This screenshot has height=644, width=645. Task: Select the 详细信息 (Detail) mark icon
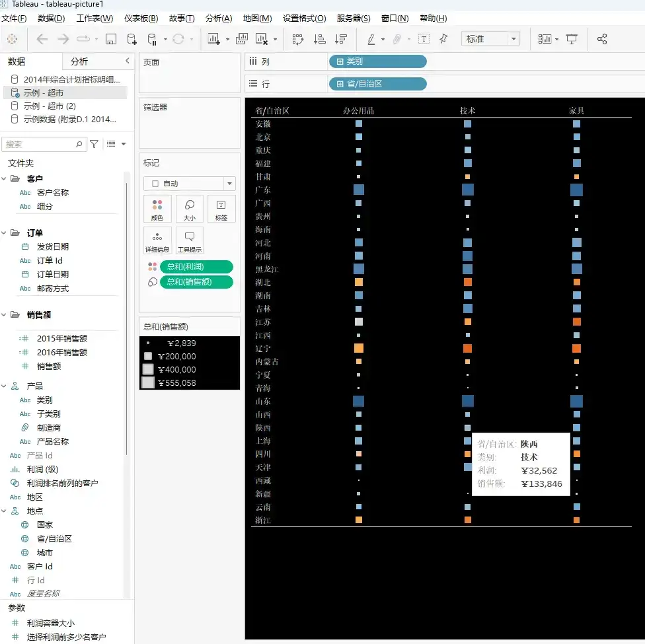pos(157,240)
